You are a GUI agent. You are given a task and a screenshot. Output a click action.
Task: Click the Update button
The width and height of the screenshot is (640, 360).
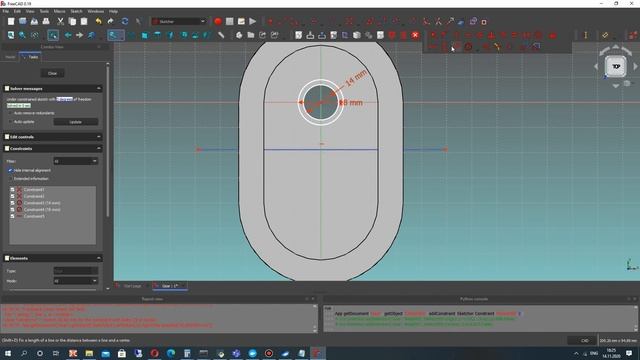[76, 122]
